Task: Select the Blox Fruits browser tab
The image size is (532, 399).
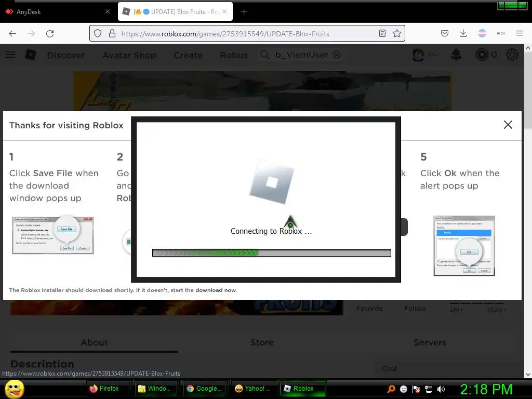Action: [175, 12]
